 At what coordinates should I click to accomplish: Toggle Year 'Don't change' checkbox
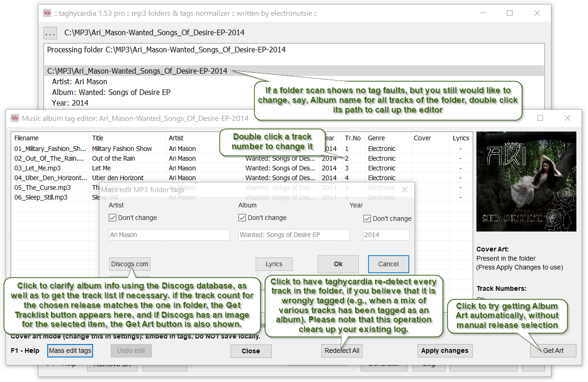367,219
